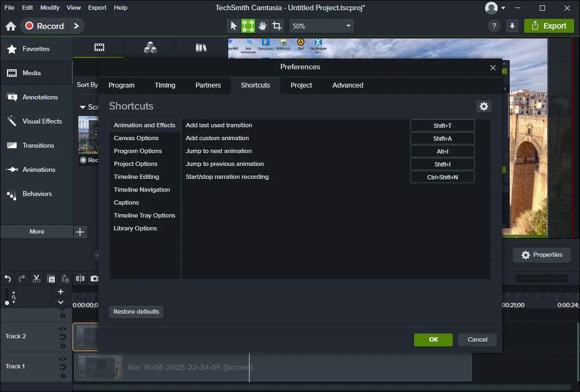Click the Undo arrow on timeline toolbar

[x=8, y=279]
